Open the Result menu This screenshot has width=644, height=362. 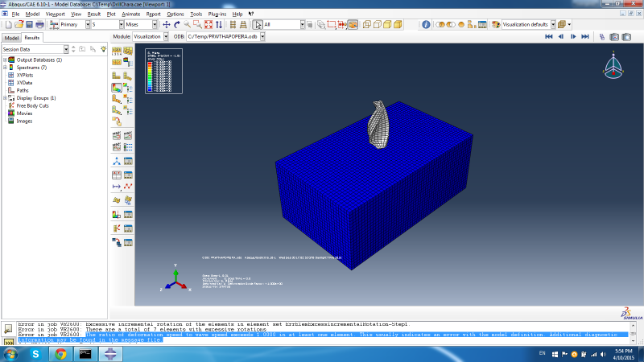[94, 14]
